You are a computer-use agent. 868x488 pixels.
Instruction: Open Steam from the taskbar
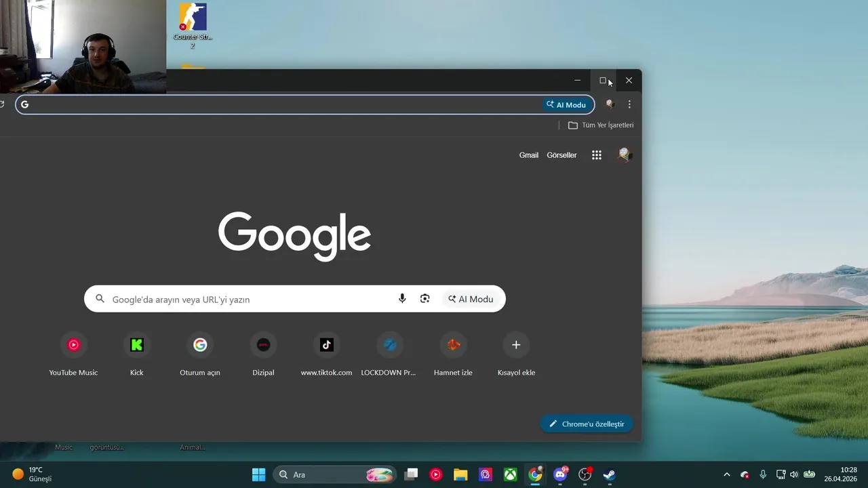point(610,474)
